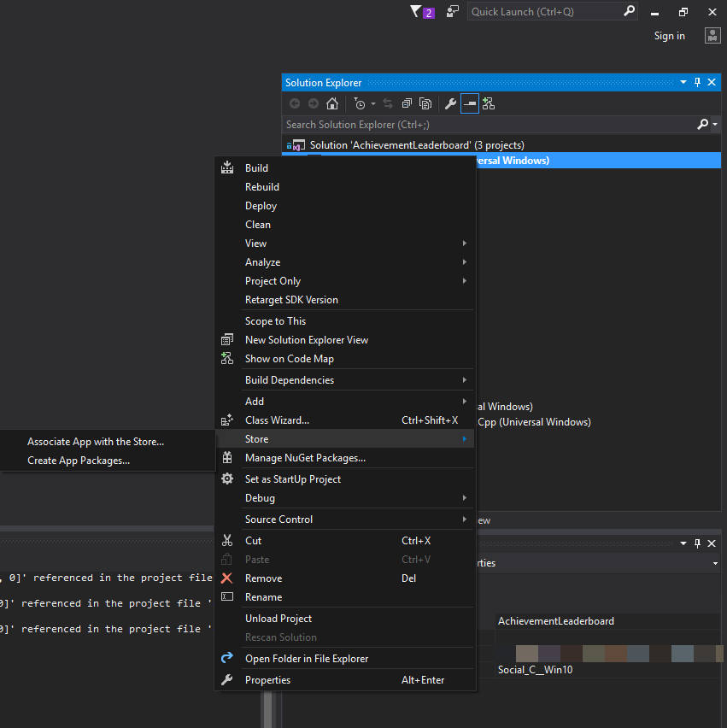Choose Create App Packages
This screenshot has width=727, height=728.
click(108, 461)
